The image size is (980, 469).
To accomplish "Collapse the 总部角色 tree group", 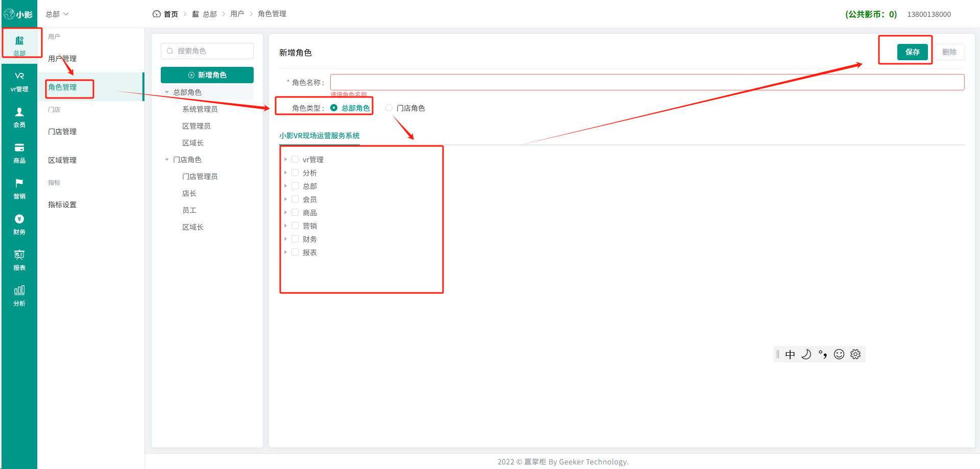I will (167, 92).
